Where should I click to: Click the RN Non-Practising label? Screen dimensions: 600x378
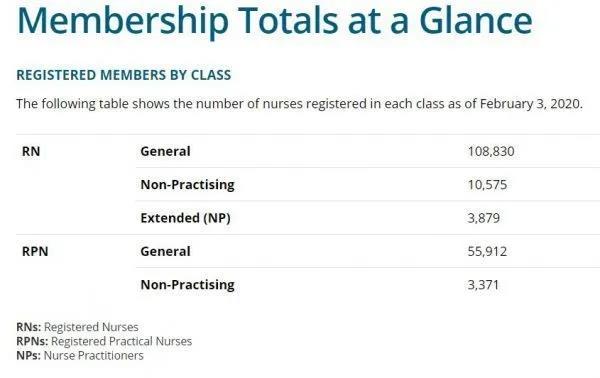pos(188,184)
